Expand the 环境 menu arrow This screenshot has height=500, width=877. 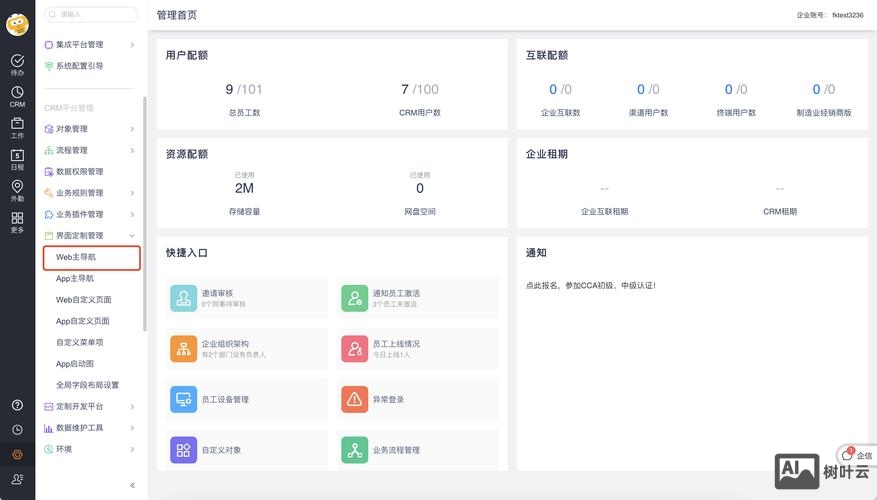(x=132, y=449)
